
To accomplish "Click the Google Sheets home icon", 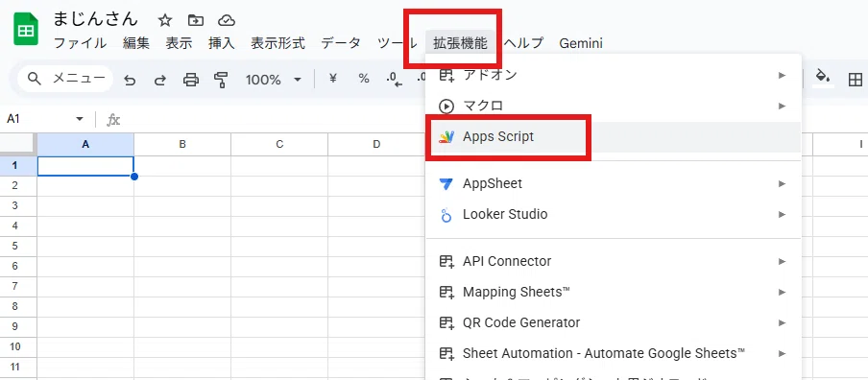I will tap(26, 31).
